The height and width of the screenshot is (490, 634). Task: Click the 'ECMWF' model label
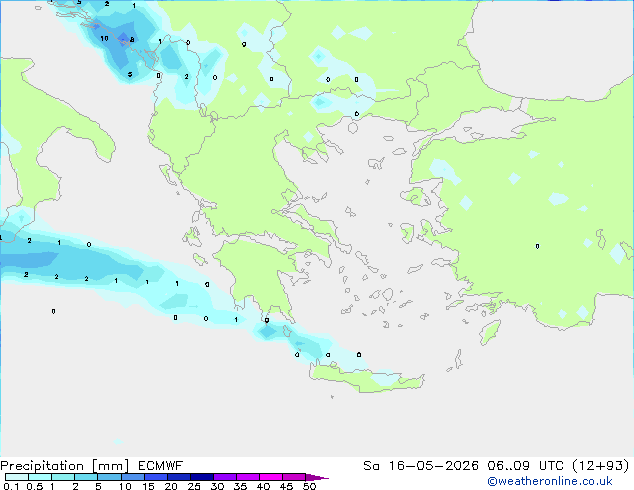coord(161,466)
